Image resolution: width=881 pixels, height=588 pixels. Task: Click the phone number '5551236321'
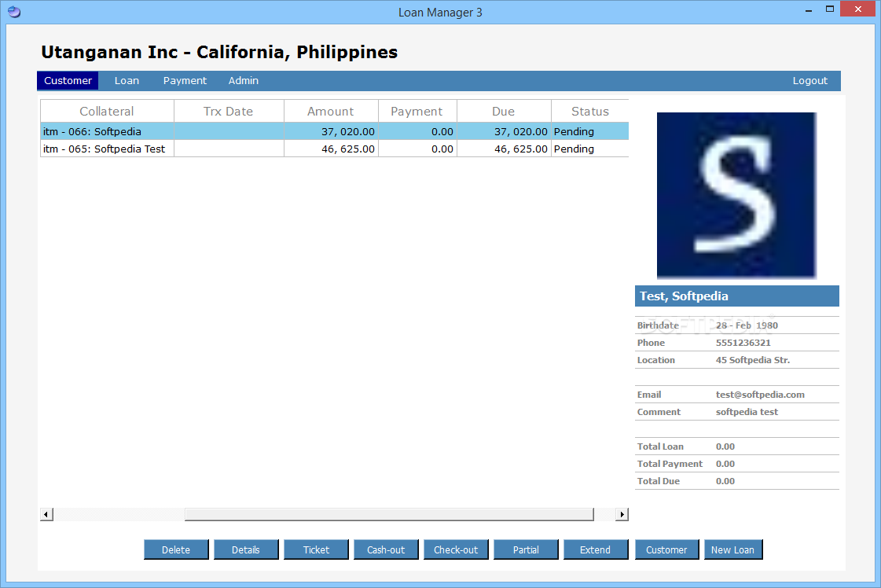(743, 343)
